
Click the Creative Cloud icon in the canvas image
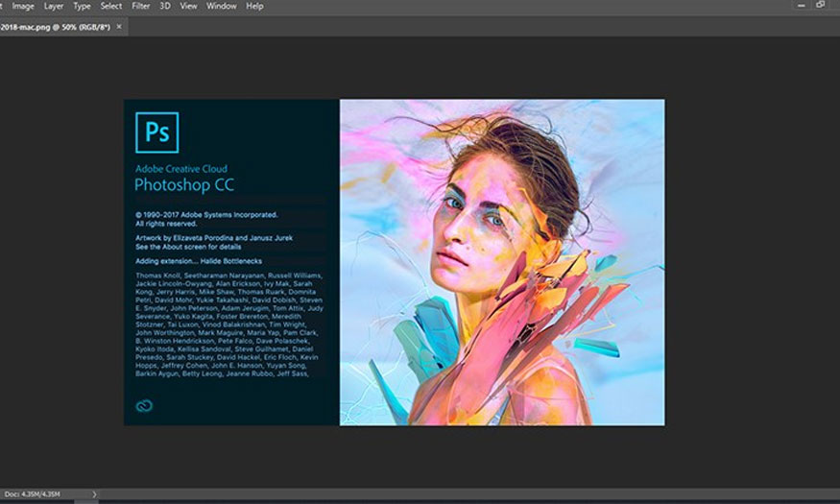coord(144,406)
